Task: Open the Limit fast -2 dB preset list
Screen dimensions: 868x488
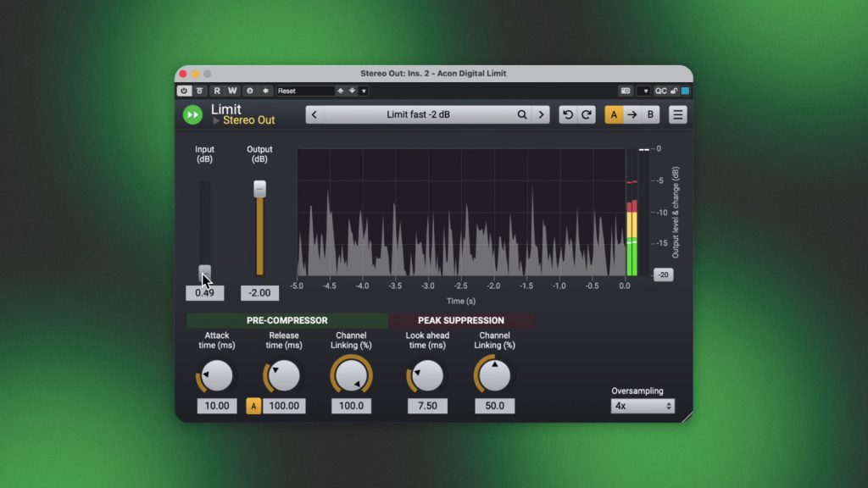Action: 418,114
